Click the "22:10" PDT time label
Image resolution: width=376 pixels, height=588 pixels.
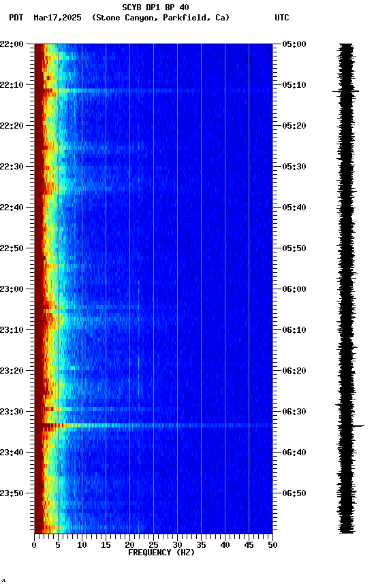click(12, 85)
